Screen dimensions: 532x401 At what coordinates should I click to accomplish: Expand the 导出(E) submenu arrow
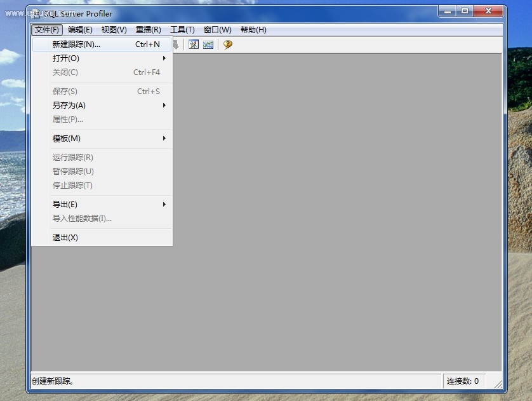coord(164,205)
